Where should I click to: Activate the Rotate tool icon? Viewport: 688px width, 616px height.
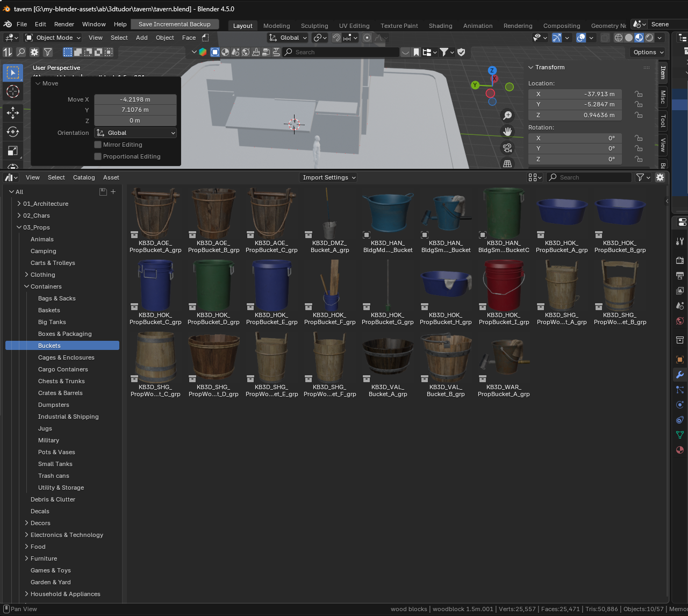[x=13, y=132]
